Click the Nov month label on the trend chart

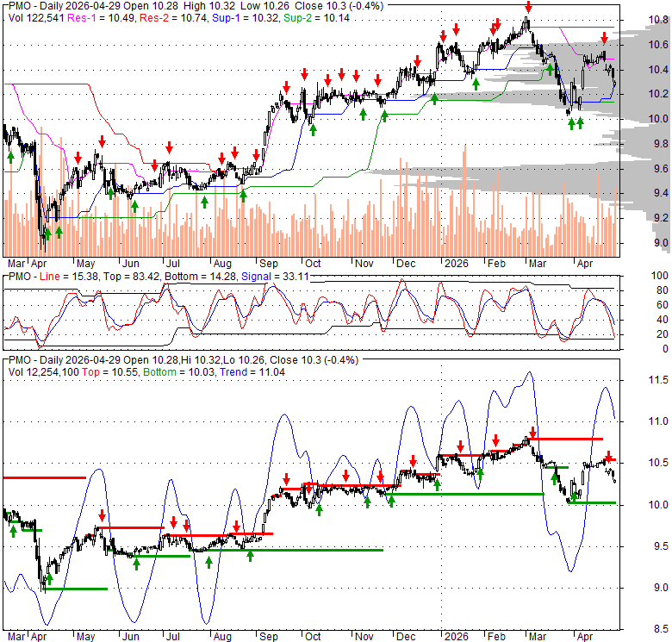click(364, 637)
